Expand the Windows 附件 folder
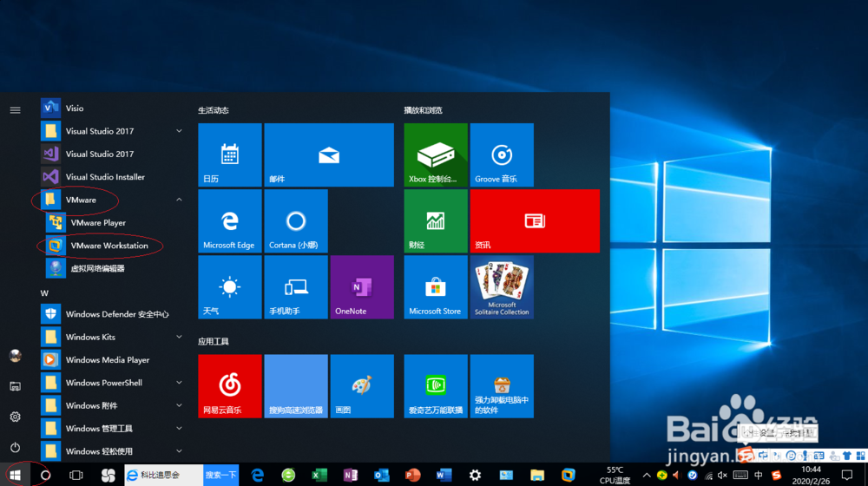This screenshot has width=868, height=486. click(111, 405)
